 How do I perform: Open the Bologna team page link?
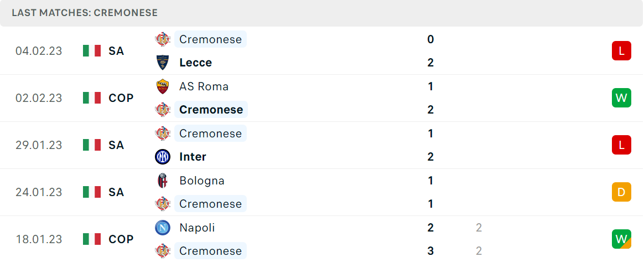tap(201, 181)
